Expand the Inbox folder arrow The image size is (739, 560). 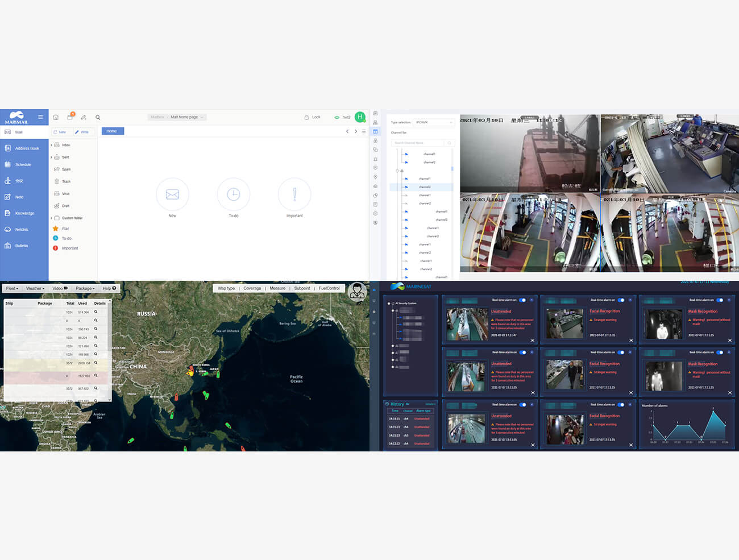[51, 145]
